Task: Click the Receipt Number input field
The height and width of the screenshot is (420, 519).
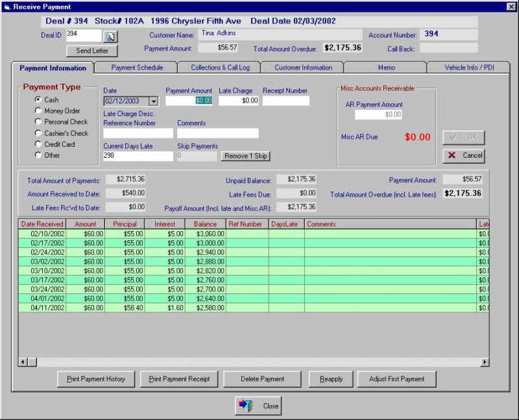Action: point(286,101)
